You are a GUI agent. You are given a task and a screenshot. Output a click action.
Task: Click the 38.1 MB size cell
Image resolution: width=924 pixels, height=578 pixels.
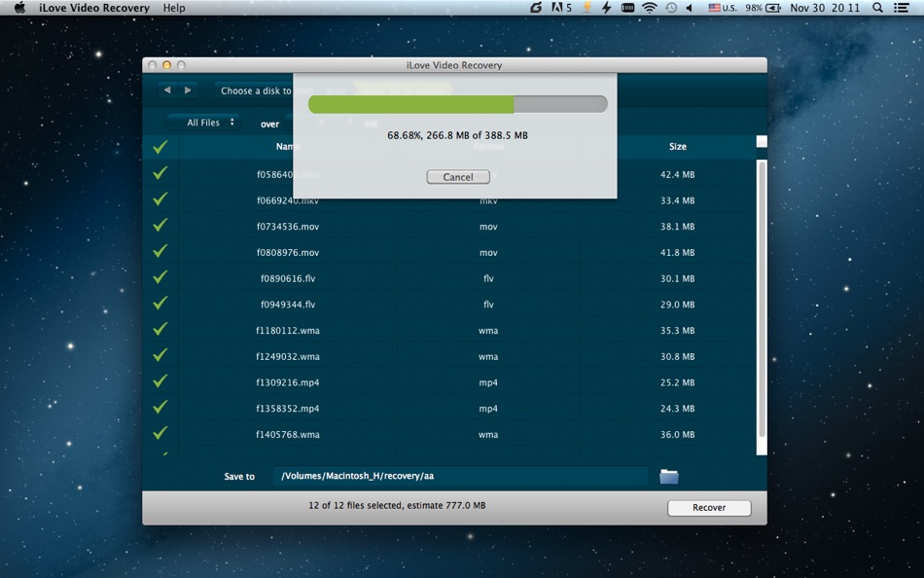tap(678, 227)
